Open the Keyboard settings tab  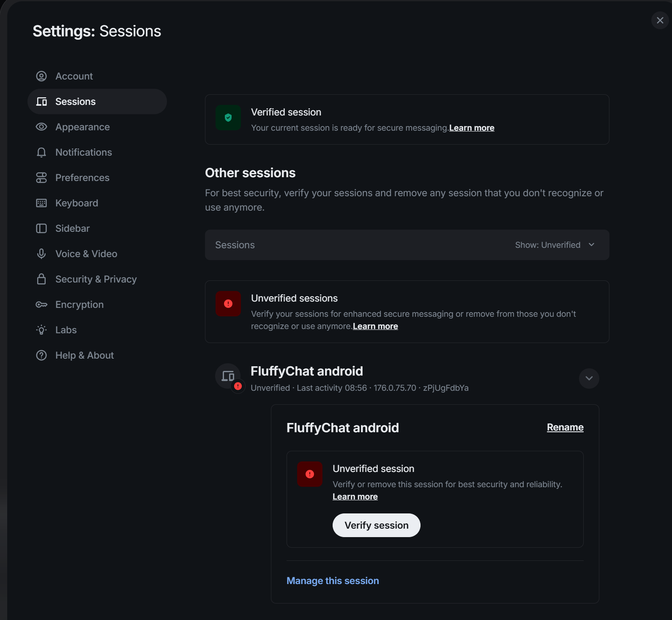[97, 203]
